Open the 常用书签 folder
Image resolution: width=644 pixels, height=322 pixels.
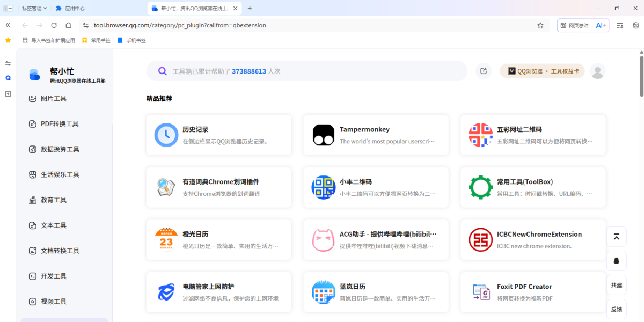click(x=97, y=40)
